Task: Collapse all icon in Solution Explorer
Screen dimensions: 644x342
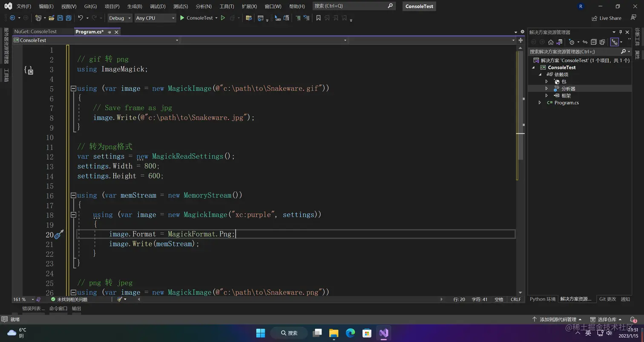Action: pyautogui.click(x=593, y=42)
